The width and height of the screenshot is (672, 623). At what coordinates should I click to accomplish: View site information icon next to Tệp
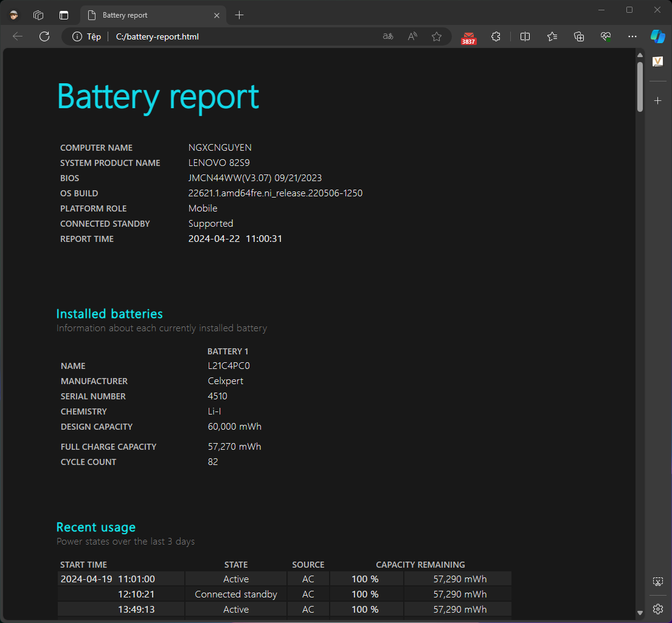(77, 36)
